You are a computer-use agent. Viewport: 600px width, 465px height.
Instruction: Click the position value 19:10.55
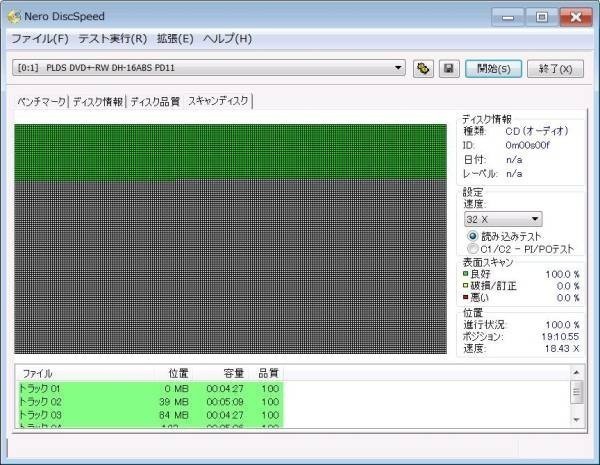click(x=560, y=337)
